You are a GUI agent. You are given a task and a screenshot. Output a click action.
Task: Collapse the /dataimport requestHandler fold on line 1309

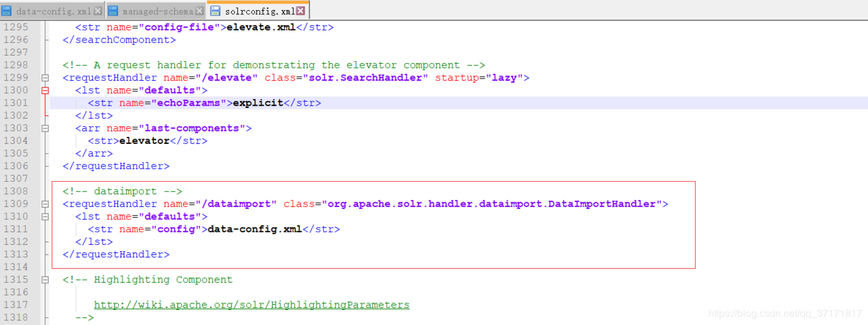[45, 204]
